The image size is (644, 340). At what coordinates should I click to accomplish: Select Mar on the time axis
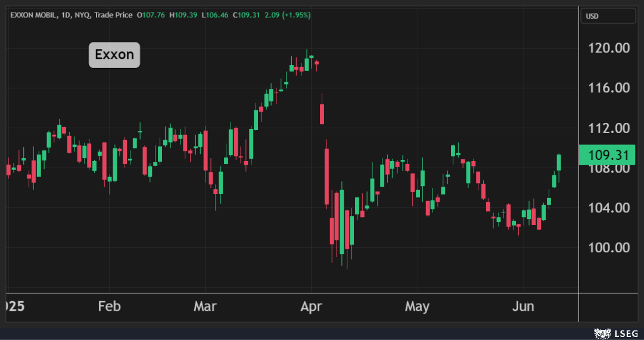click(205, 307)
